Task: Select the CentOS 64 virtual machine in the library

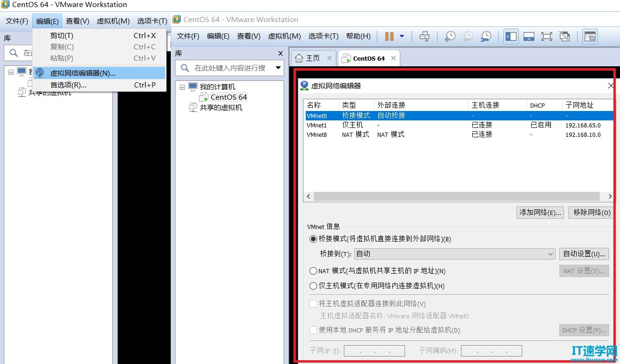Action: (x=229, y=97)
